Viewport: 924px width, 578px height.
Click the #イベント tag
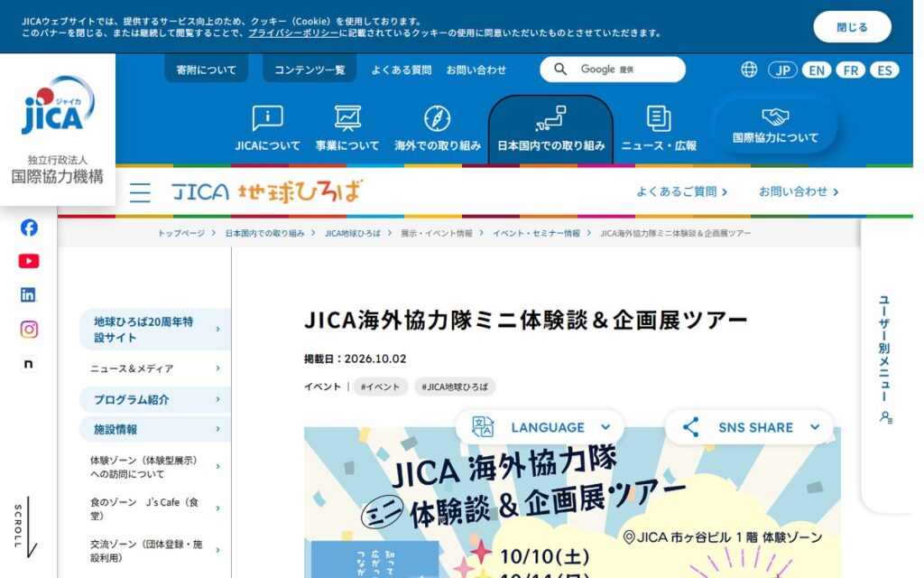[380, 387]
